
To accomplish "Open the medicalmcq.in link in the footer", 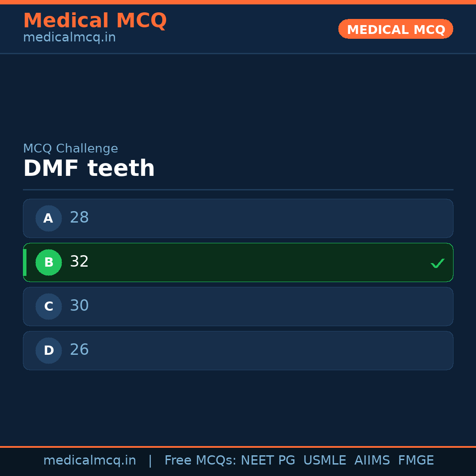I will 90,460.
